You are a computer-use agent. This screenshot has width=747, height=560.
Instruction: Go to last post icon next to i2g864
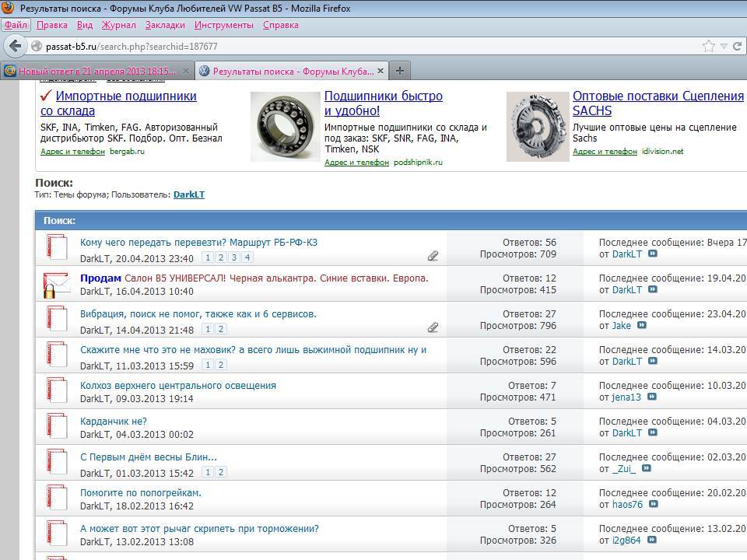pyautogui.click(x=652, y=540)
